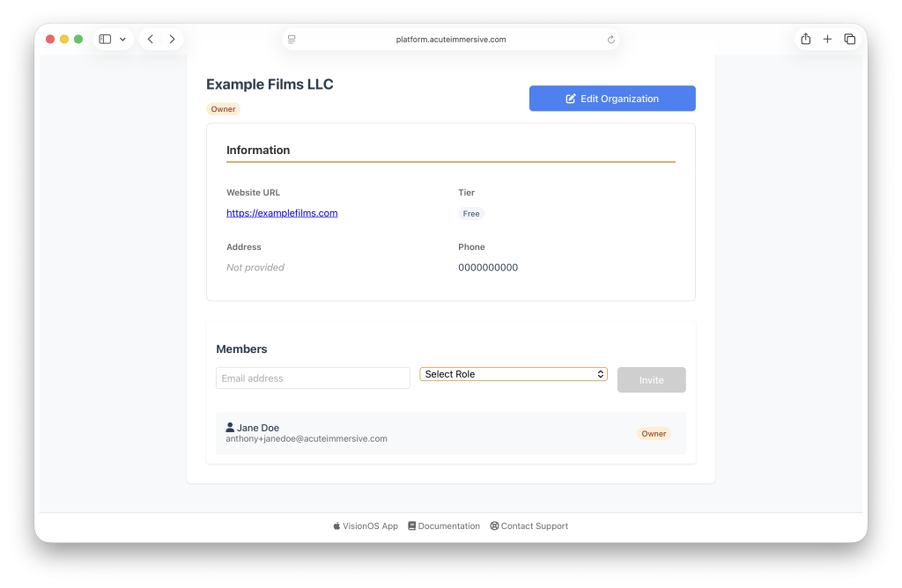902x588 pixels.
Task: Expand the sidebar options chevron
Action: pyautogui.click(x=122, y=39)
